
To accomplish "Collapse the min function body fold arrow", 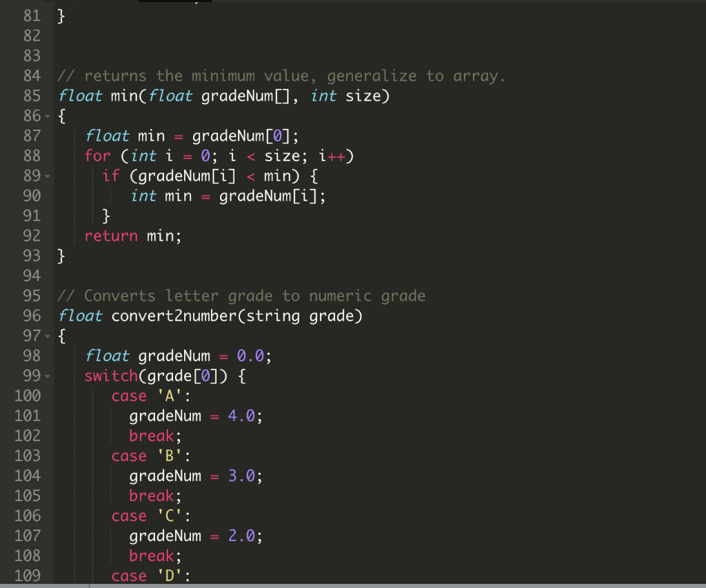I will (x=48, y=115).
